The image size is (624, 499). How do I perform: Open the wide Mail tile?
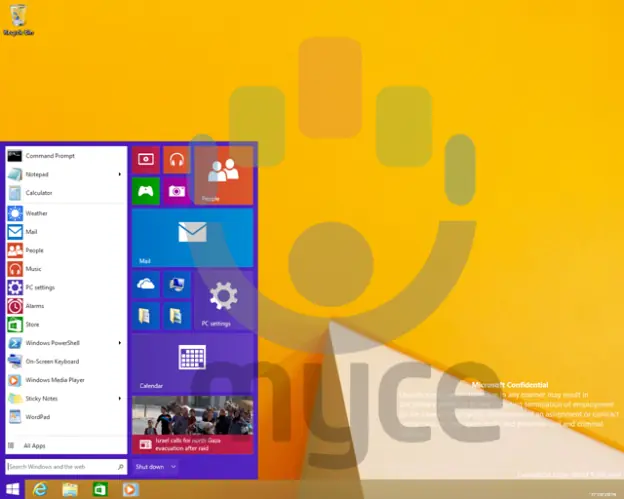click(193, 238)
